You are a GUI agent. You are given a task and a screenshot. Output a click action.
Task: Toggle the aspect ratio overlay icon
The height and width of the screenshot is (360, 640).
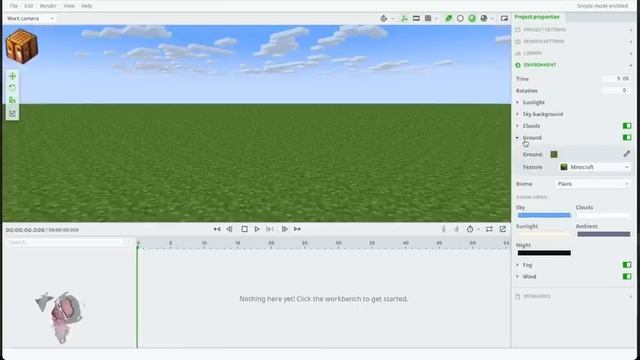pyautogui.click(x=416, y=18)
